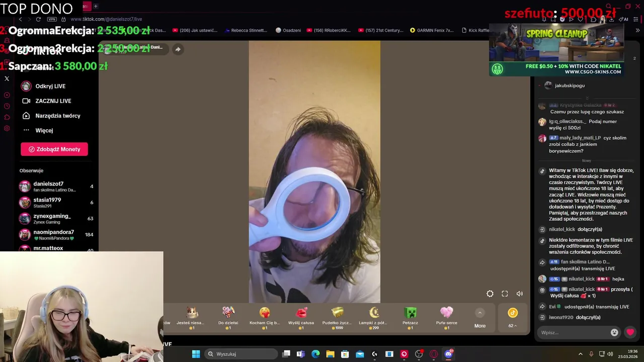Open Kick Raffle bookmark
Viewport: 644px width, 362px height.
(475, 30)
